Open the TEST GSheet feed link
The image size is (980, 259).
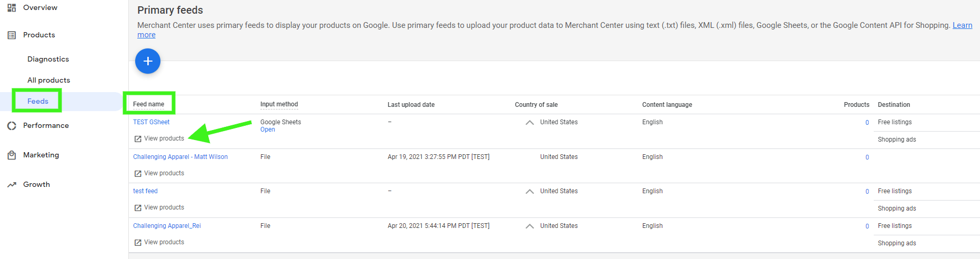(x=151, y=122)
